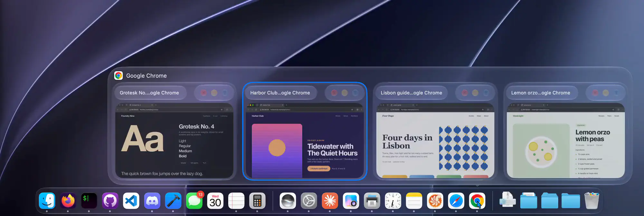Open the orange starburst Claude app icon
Screen dimensions: 644x216
point(330,201)
